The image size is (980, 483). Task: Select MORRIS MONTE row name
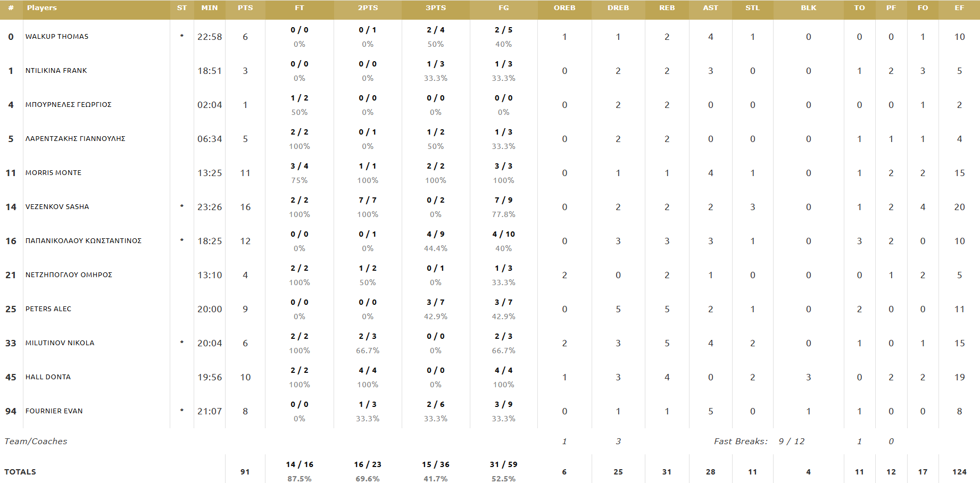tap(54, 173)
